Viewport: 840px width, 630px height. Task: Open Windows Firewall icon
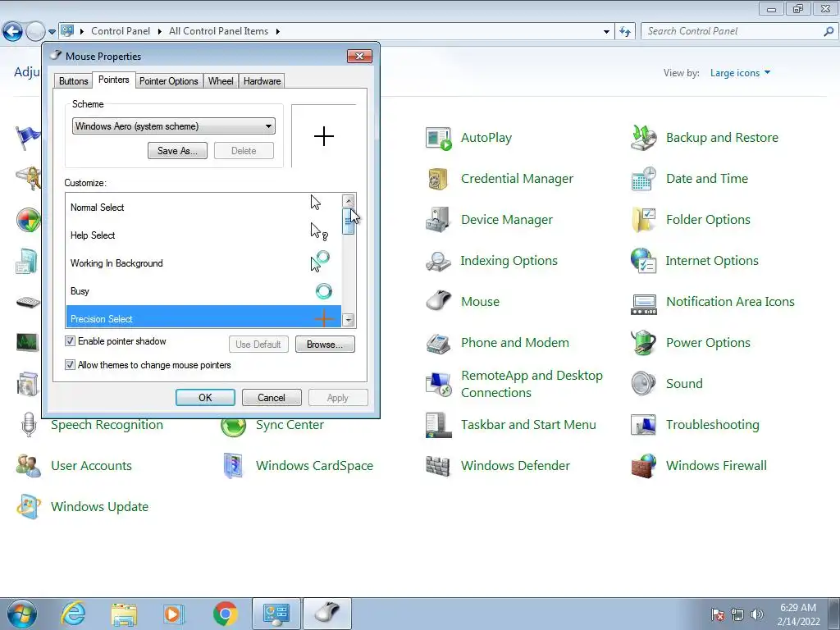[643, 466]
